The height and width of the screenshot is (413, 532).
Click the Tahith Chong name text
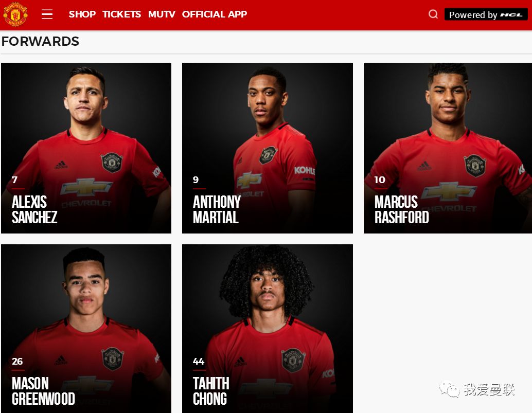click(x=211, y=391)
